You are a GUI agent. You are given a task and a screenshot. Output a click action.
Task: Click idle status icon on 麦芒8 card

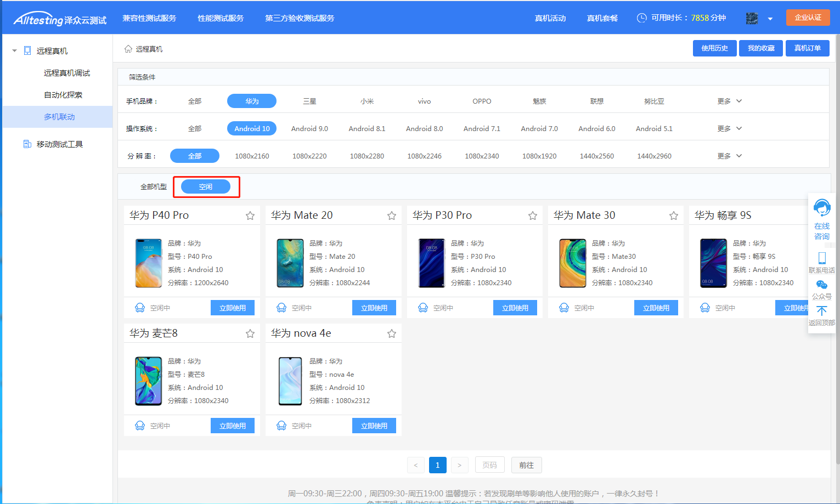pyautogui.click(x=140, y=426)
